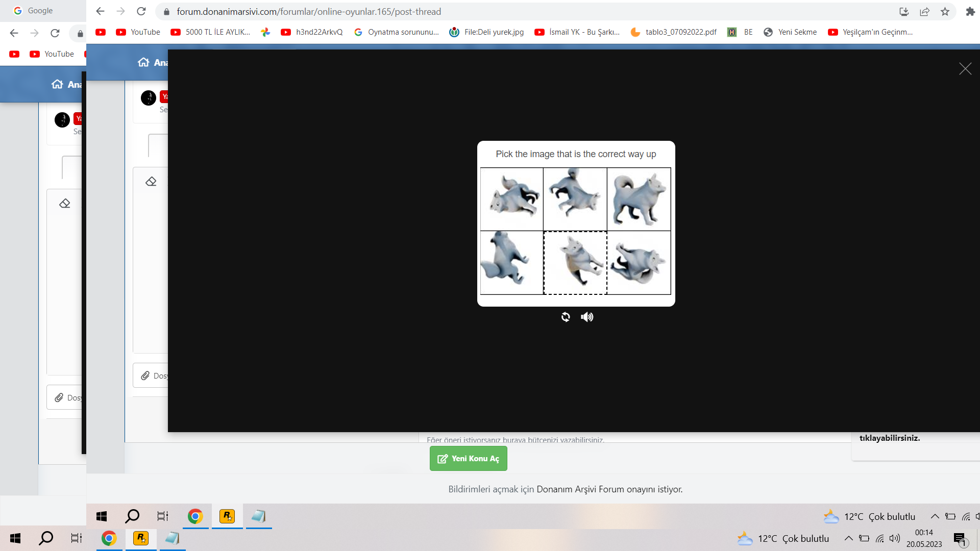Open Chrome from the taskbar
The width and height of the screenshot is (980, 551).
pyautogui.click(x=109, y=538)
